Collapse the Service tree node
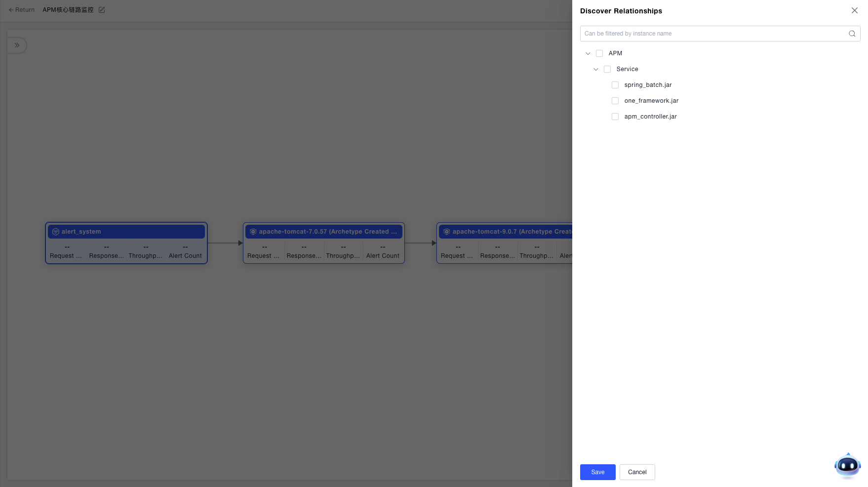 596,69
